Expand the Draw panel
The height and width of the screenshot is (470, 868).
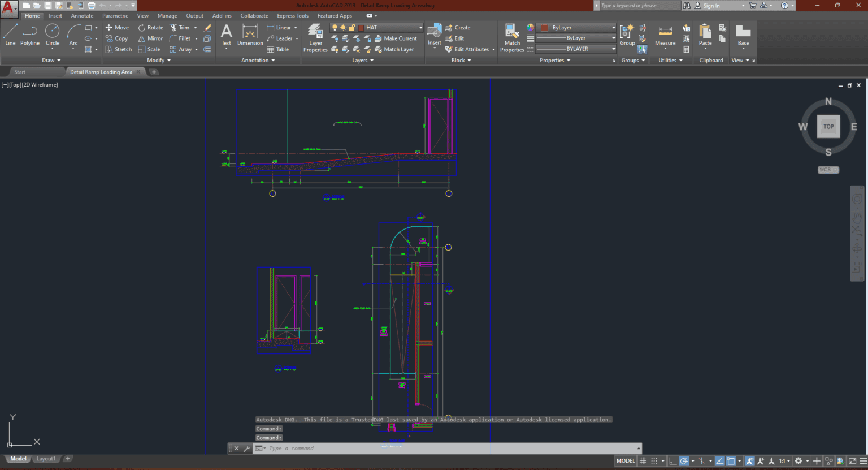pyautogui.click(x=58, y=60)
